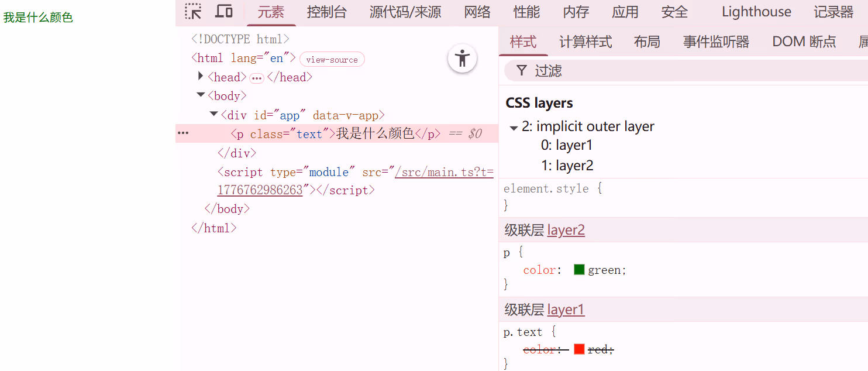Open the 网络 panel tab
Image resolution: width=868 pixels, height=371 pixels.
click(477, 12)
